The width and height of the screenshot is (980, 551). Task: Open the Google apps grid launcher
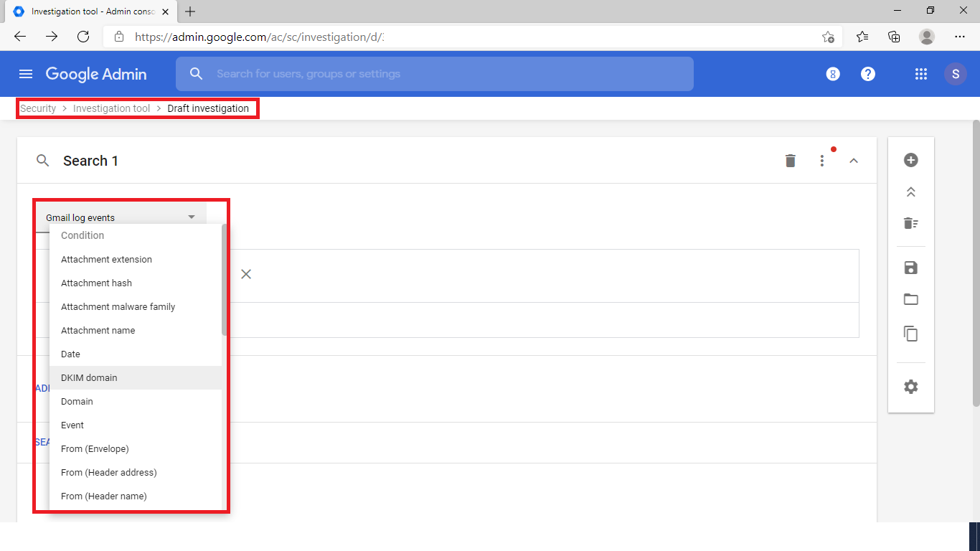(x=921, y=74)
